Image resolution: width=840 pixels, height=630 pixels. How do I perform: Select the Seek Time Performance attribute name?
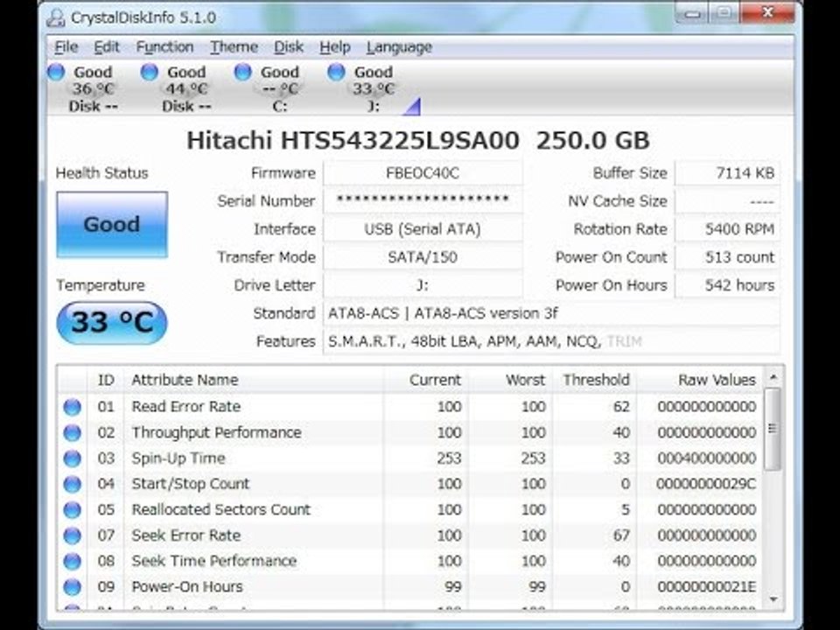[214, 562]
